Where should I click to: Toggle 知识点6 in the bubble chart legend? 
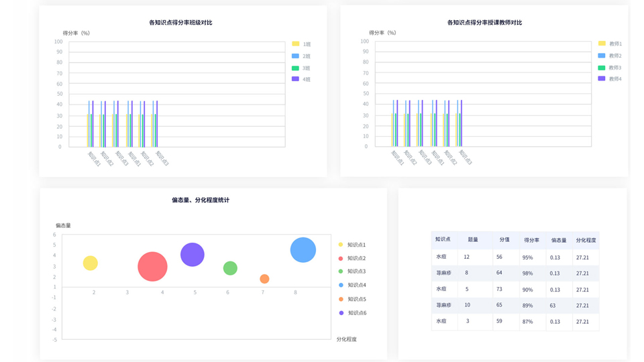352,313
